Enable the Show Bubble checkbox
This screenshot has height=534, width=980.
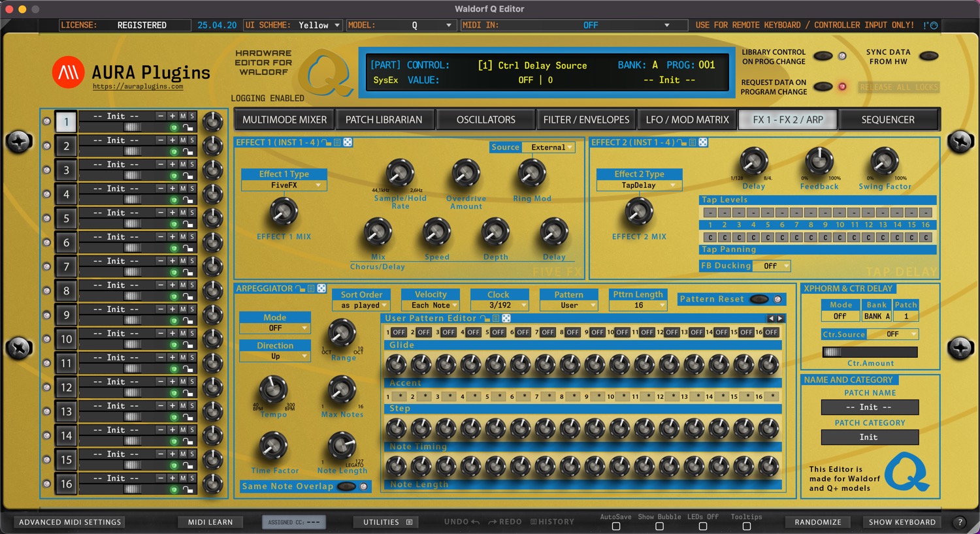click(659, 526)
